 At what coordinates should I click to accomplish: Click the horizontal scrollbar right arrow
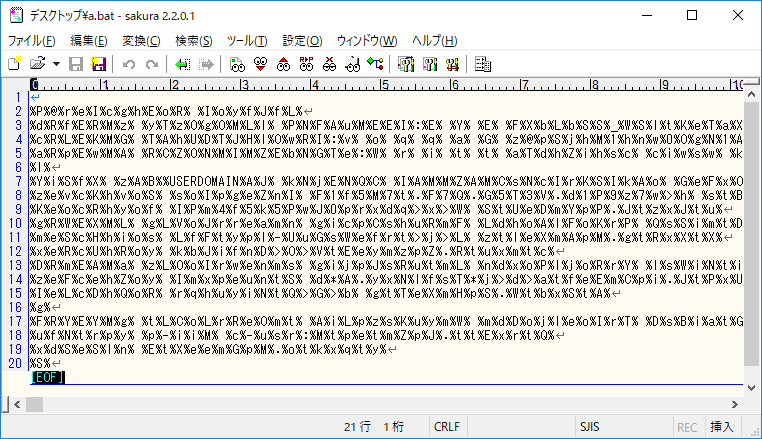[x=735, y=404]
